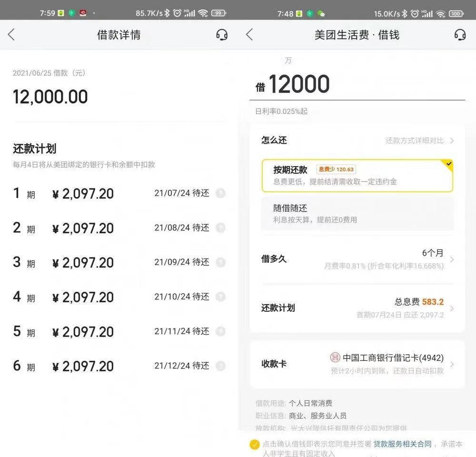Tap period 2 row dated 21/08/24
The image size is (476, 457).
(119, 228)
